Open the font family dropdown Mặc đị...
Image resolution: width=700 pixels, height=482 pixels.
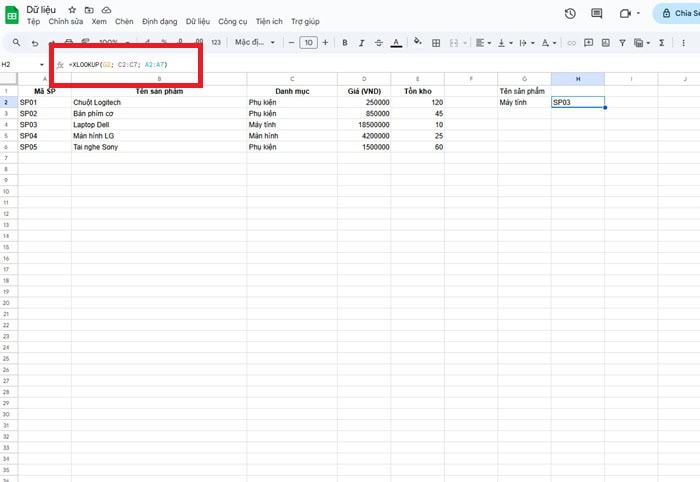point(255,42)
